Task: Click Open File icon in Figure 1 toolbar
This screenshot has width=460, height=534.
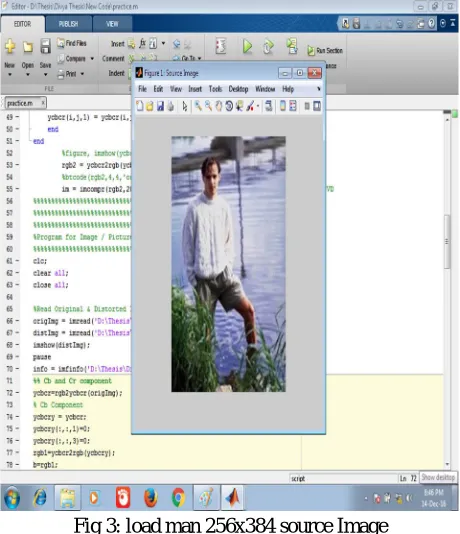Action: point(149,106)
